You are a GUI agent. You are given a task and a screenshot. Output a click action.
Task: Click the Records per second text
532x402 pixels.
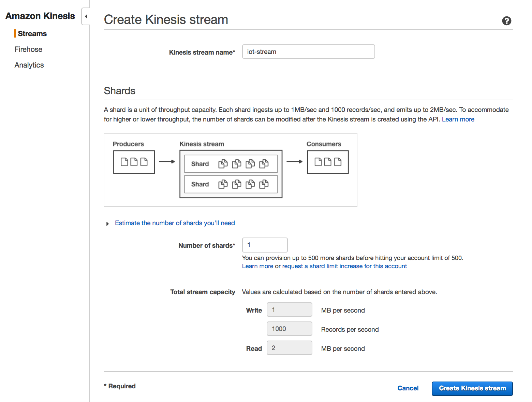coord(350,329)
